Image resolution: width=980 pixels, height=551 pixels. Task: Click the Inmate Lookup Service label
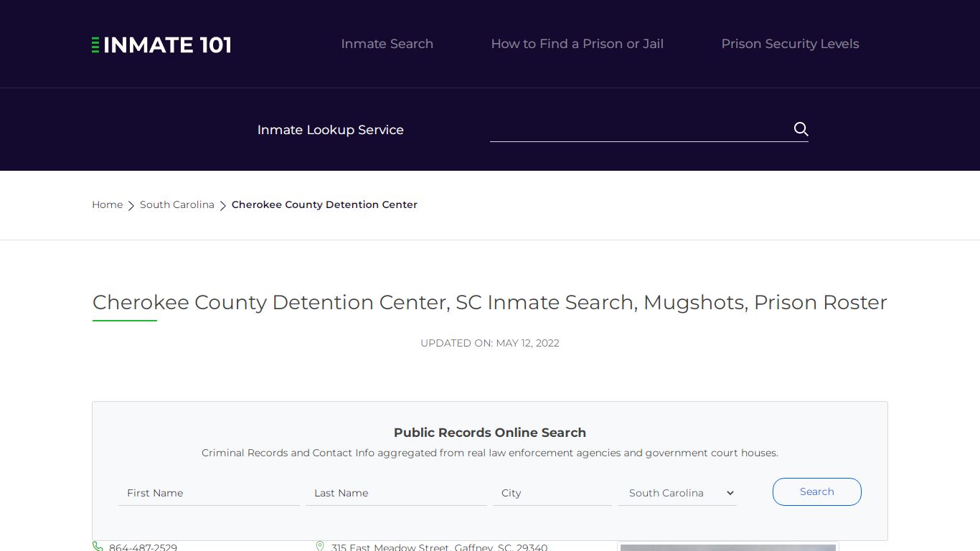(x=330, y=130)
